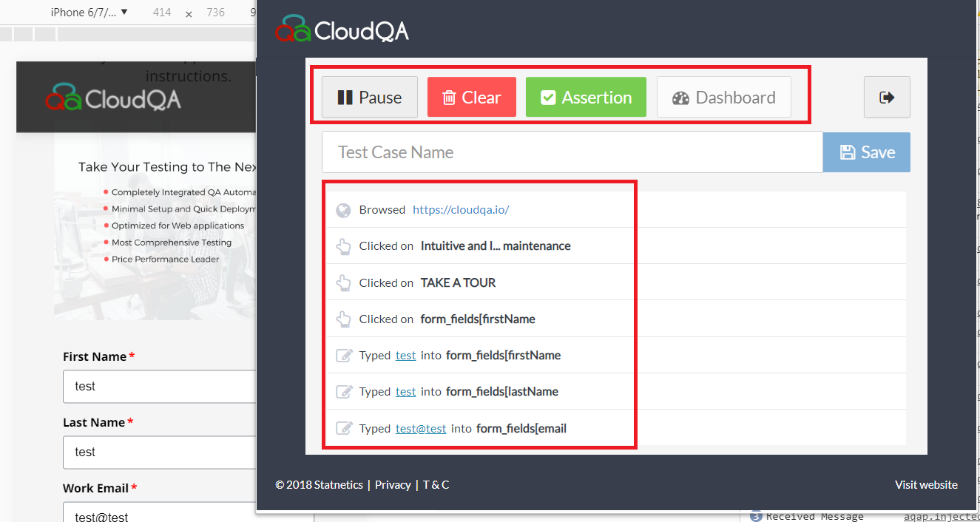
Task: Click edit icon on Typed firstName step
Action: pyautogui.click(x=344, y=356)
